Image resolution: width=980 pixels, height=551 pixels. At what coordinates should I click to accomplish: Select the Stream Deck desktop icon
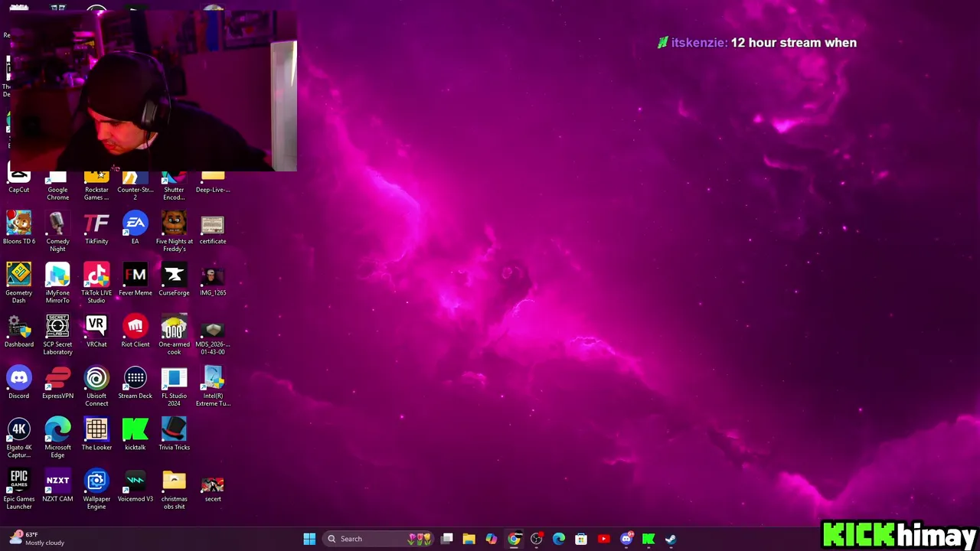136,383
